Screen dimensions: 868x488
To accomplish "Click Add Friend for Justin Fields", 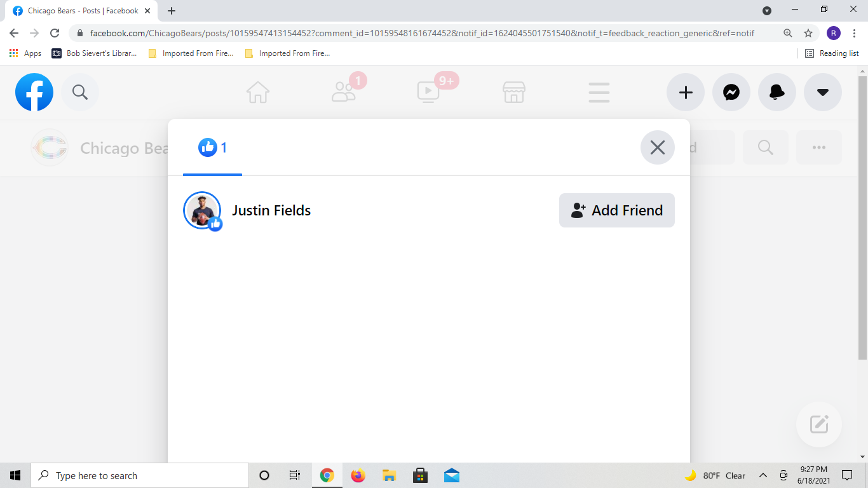I will click(x=617, y=210).
